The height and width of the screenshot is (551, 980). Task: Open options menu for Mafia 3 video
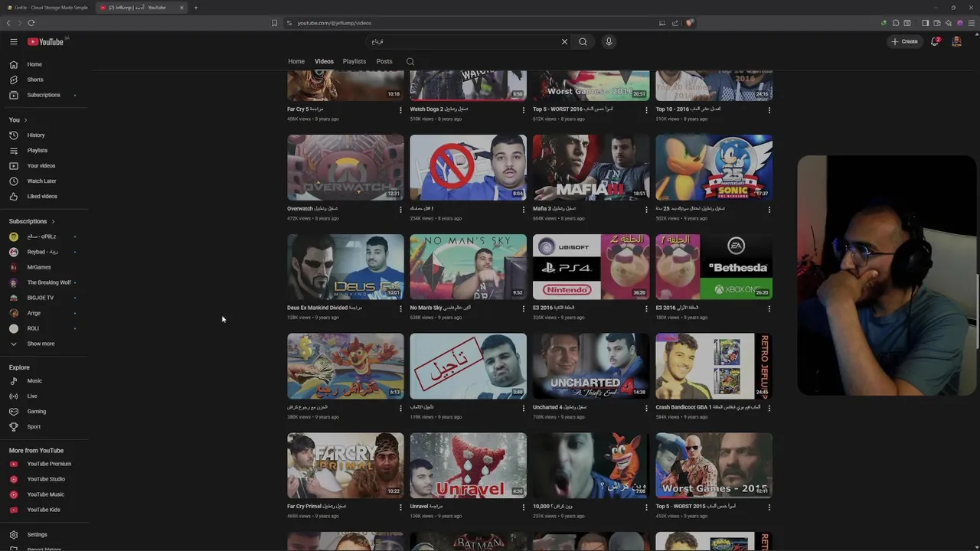click(646, 209)
